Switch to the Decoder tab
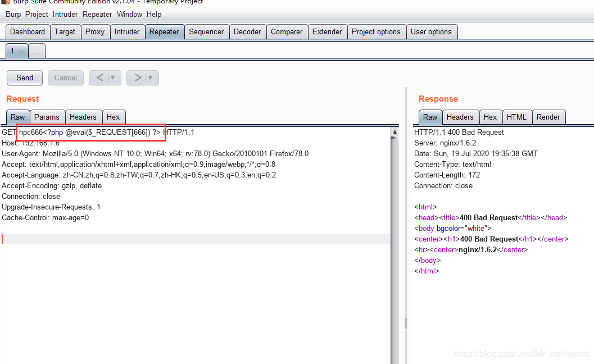This screenshot has width=594, height=364. point(247,32)
